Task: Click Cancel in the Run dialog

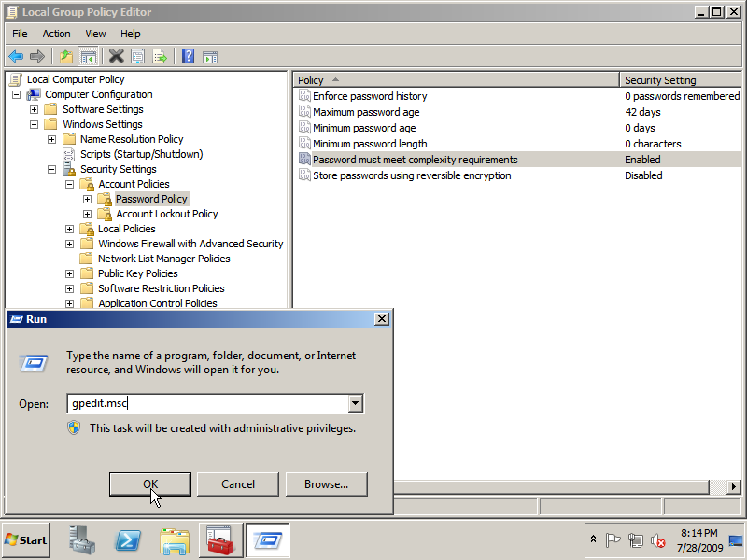Action: coord(238,484)
